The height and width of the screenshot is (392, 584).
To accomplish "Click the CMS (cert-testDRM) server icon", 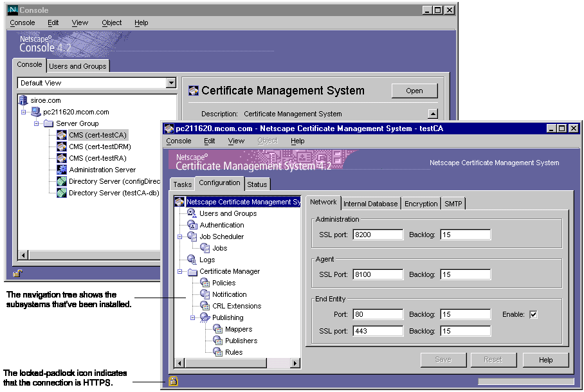I will point(62,147).
